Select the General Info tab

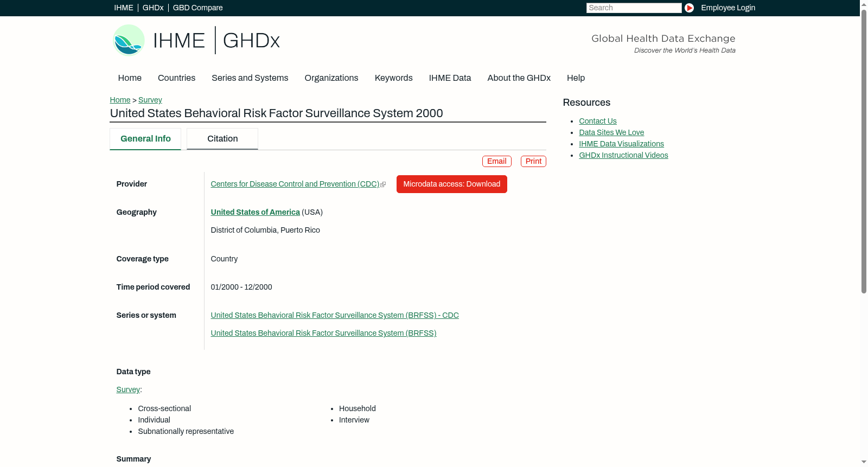pos(145,139)
